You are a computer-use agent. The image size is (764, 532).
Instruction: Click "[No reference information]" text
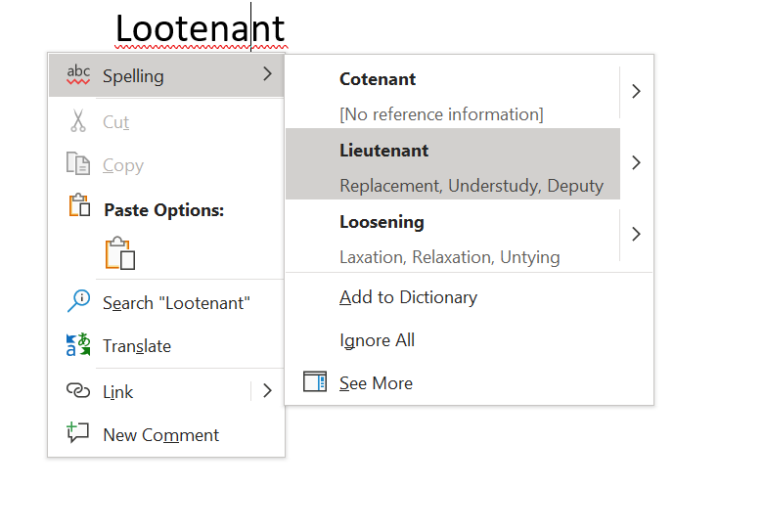point(441,114)
